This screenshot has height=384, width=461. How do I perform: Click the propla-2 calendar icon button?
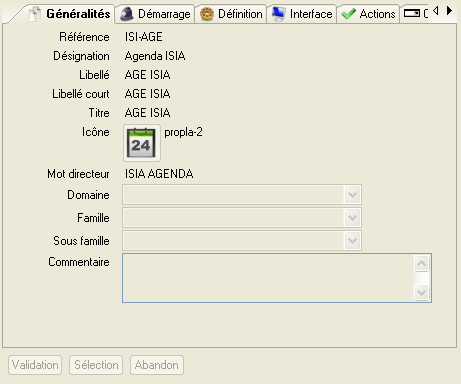click(x=142, y=143)
